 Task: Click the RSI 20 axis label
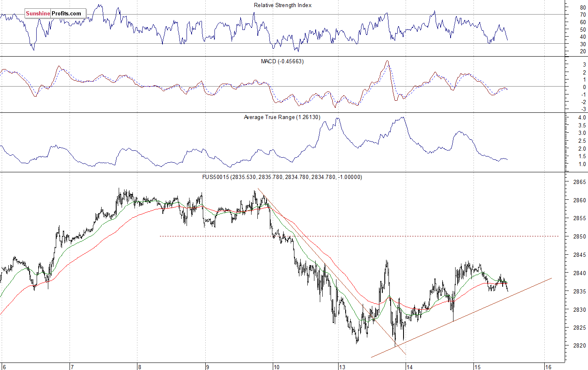pyautogui.click(x=583, y=52)
